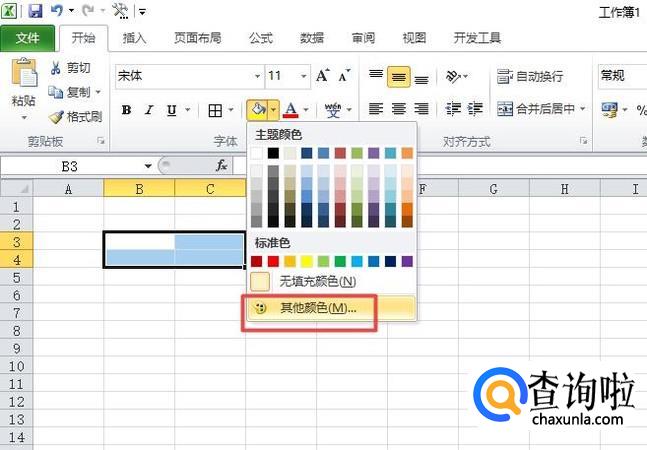Open the underline style dropdown arrow
Screen dimensions: 647x450
[x=188, y=110]
